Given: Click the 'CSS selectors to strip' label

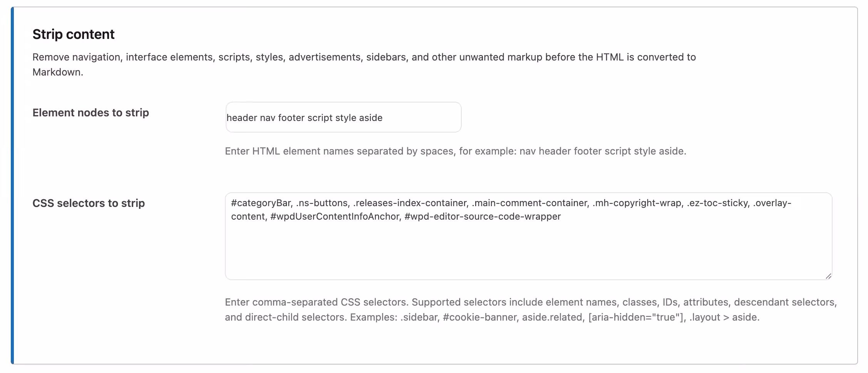Looking at the screenshot, I should point(89,203).
